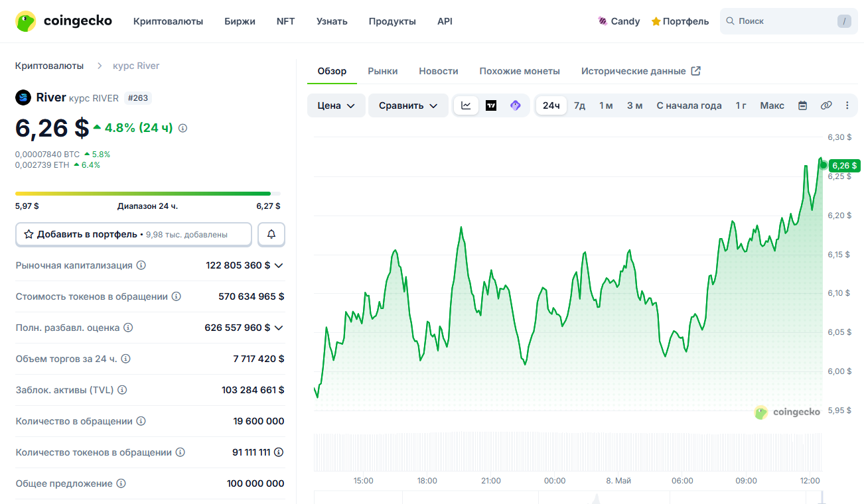Click the CoinGecko logo
The image size is (864, 504).
(x=64, y=21)
